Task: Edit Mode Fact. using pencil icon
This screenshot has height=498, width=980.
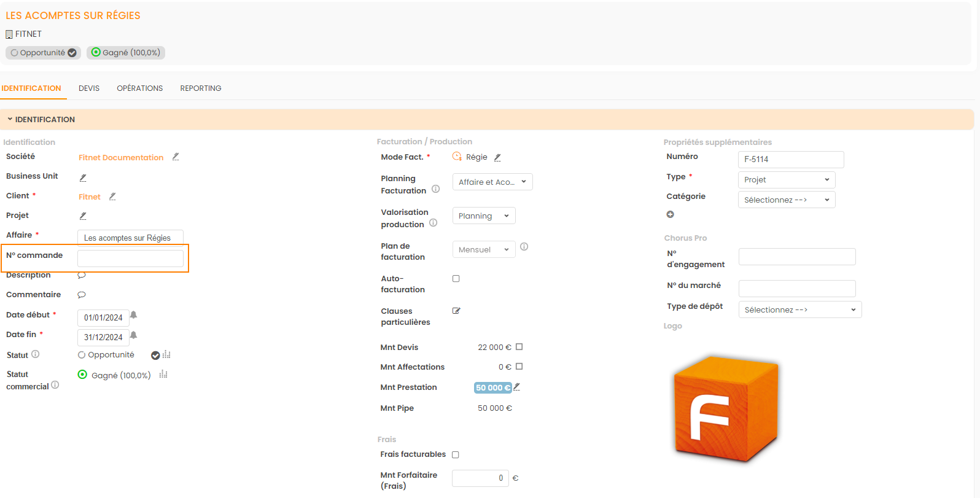Action: tap(497, 158)
